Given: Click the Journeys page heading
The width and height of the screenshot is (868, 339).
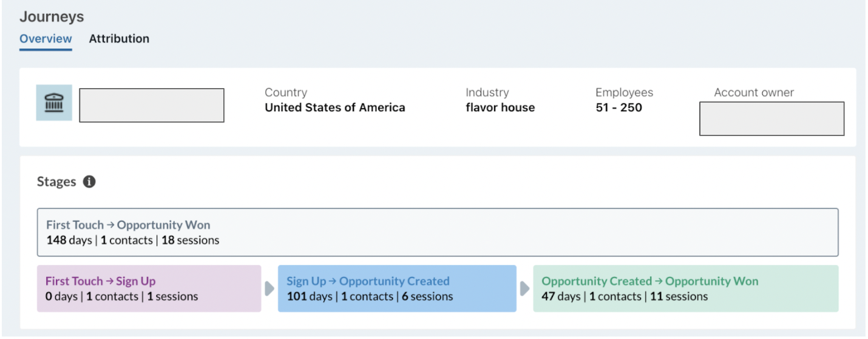Looking at the screenshot, I should 52,16.
